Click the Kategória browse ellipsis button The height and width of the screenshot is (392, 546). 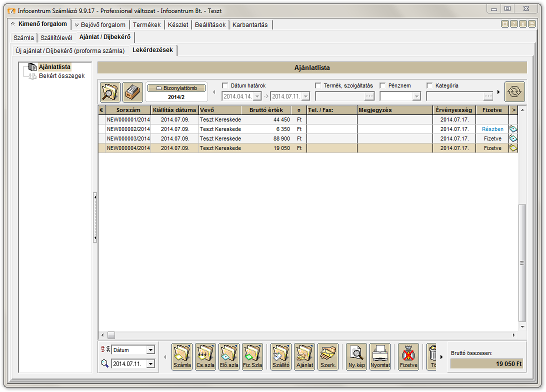[488, 96]
